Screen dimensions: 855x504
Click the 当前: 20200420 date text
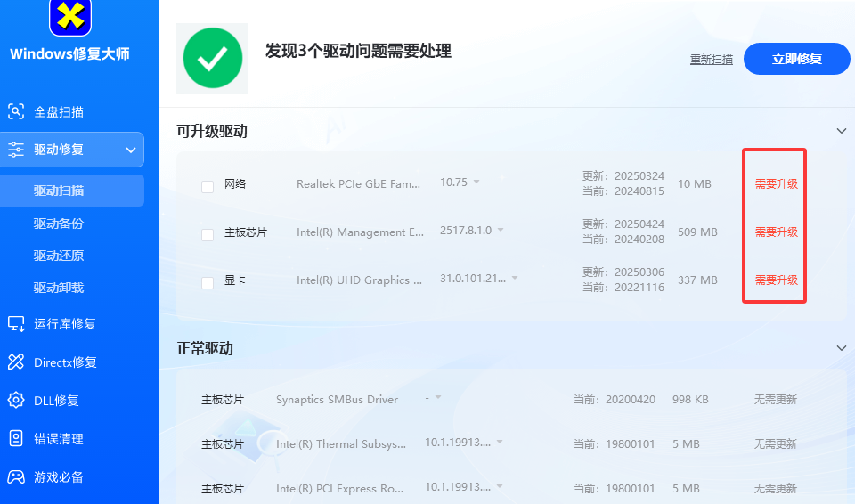(615, 399)
